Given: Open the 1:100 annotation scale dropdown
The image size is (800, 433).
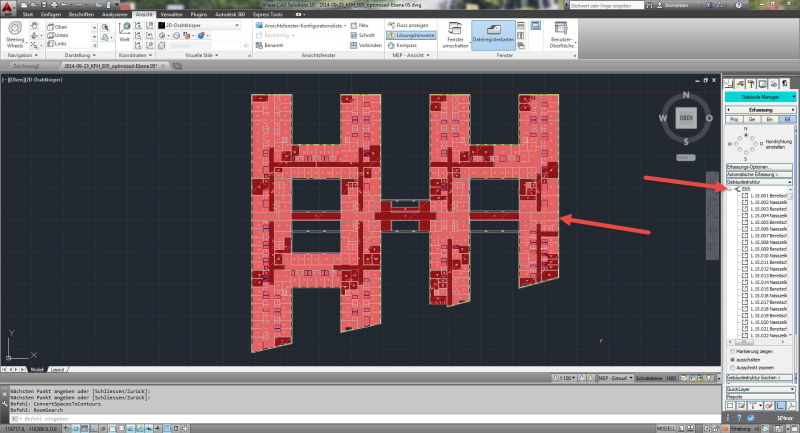Looking at the screenshot, I should coord(565,378).
